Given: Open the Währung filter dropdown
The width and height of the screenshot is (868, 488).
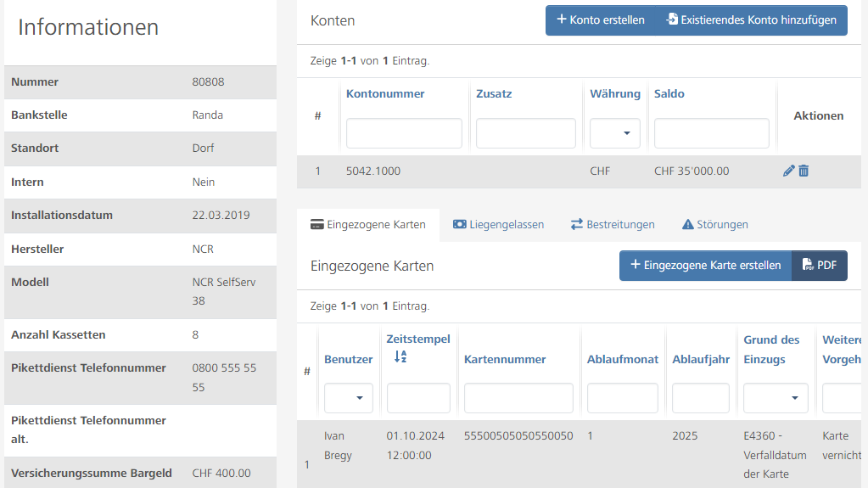Looking at the screenshot, I should (x=615, y=133).
